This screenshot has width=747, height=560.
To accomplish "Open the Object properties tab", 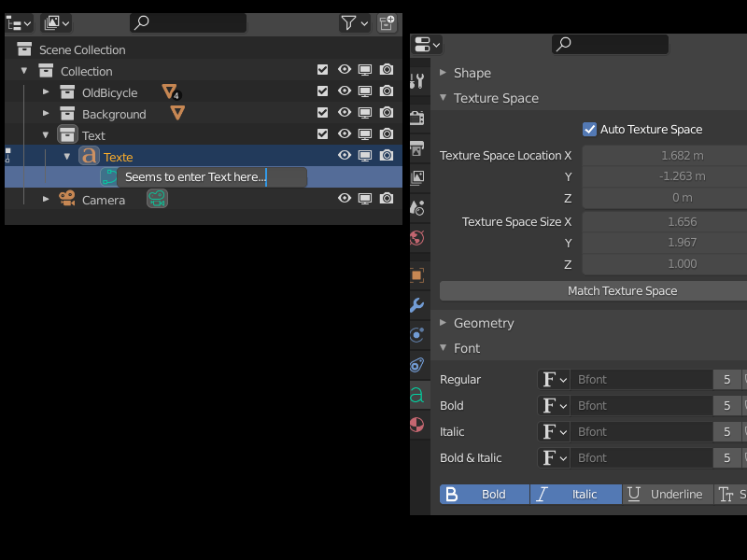I will (417, 274).
